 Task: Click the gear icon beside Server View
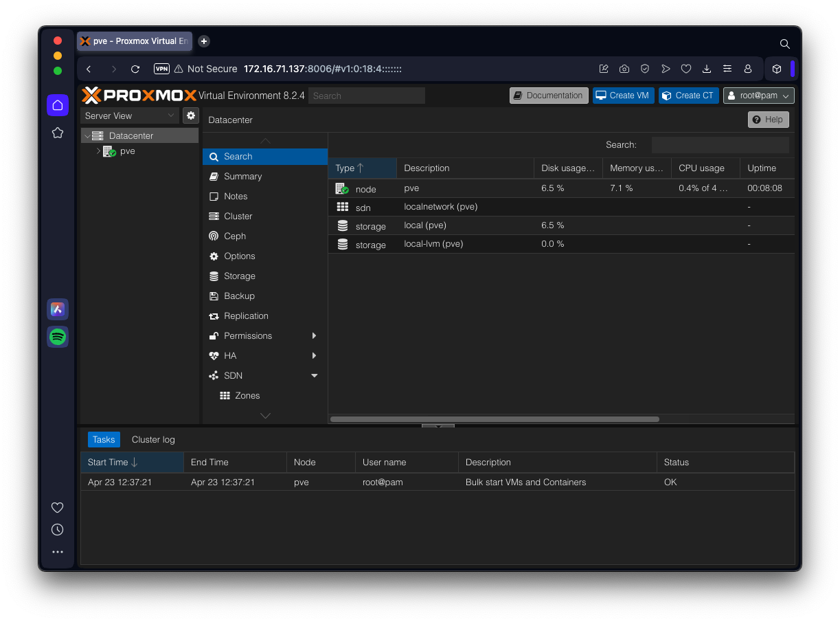[x=191, y=115]
